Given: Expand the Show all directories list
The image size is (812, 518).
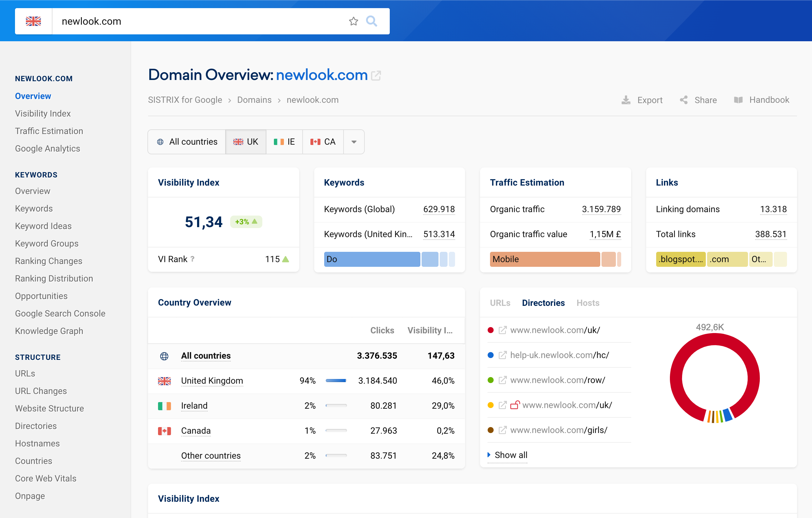Looking at the screenshot, I should tap(507, 455).
